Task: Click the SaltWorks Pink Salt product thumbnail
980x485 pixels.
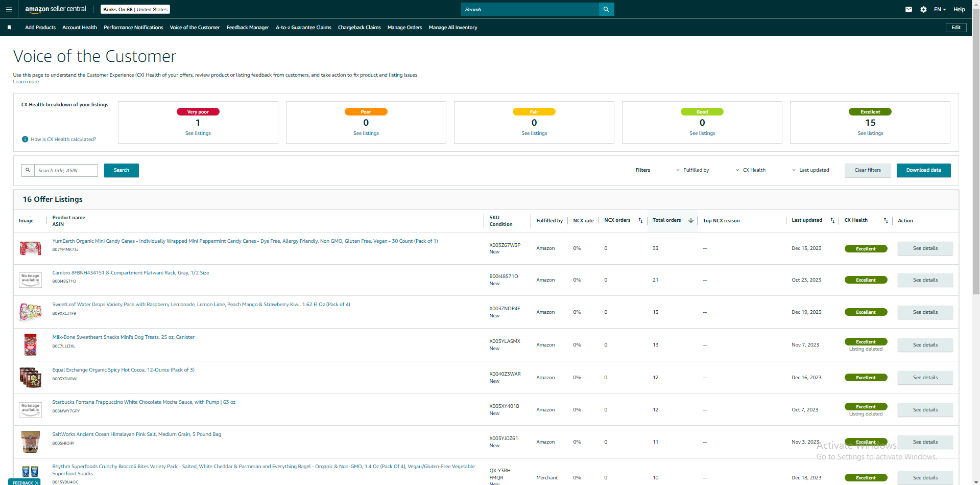Action: click(x=30, y=442)
